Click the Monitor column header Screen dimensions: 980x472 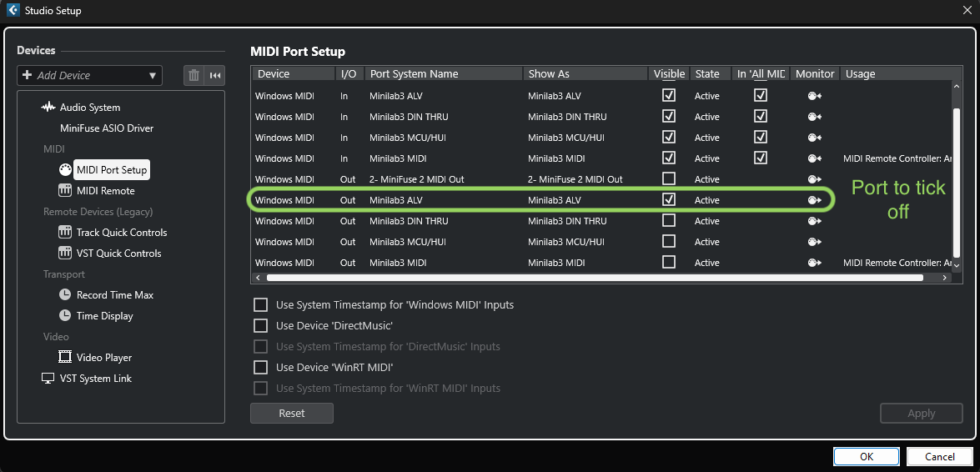(x=814, y=73)
